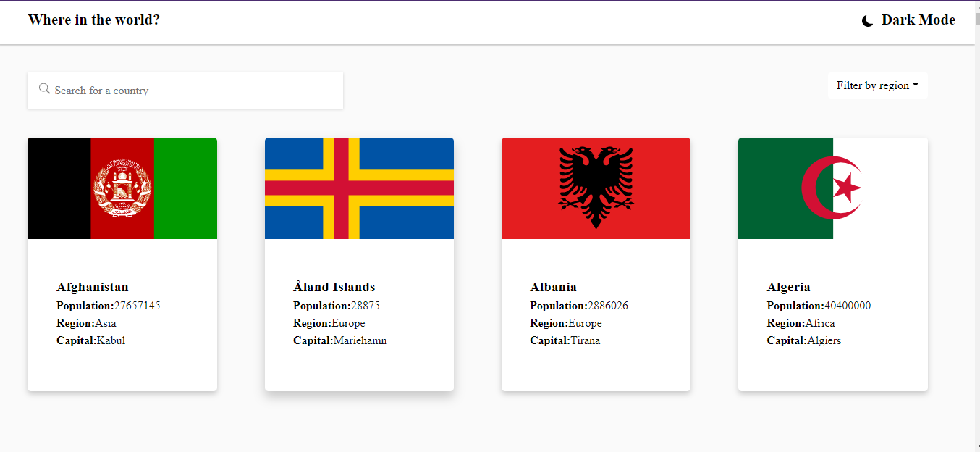Click the Albania double-headed eagle flag
The width and height of the screenshot is (980, 452).
point(596,188)
